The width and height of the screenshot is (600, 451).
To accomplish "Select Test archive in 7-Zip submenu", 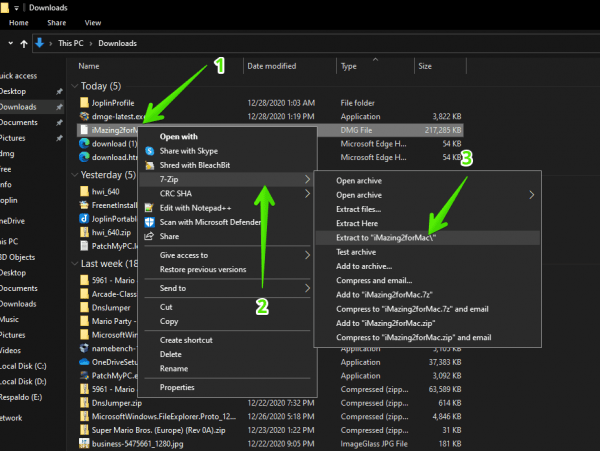I will (427, 252).
